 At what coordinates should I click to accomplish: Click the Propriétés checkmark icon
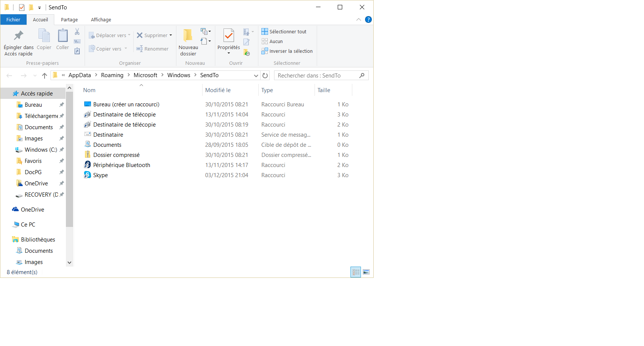pos(228,36)
